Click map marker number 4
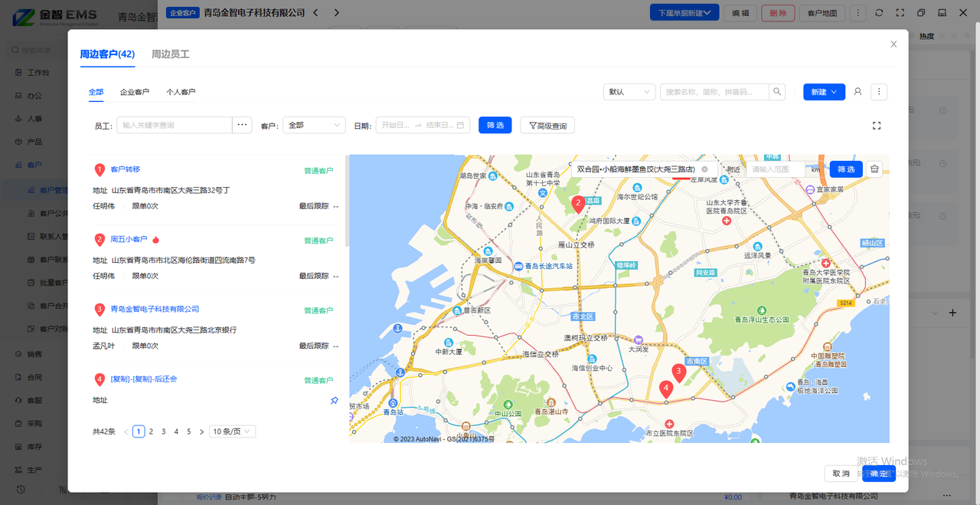980x505 pixels. pyautogui.click(x=666, y=389)
